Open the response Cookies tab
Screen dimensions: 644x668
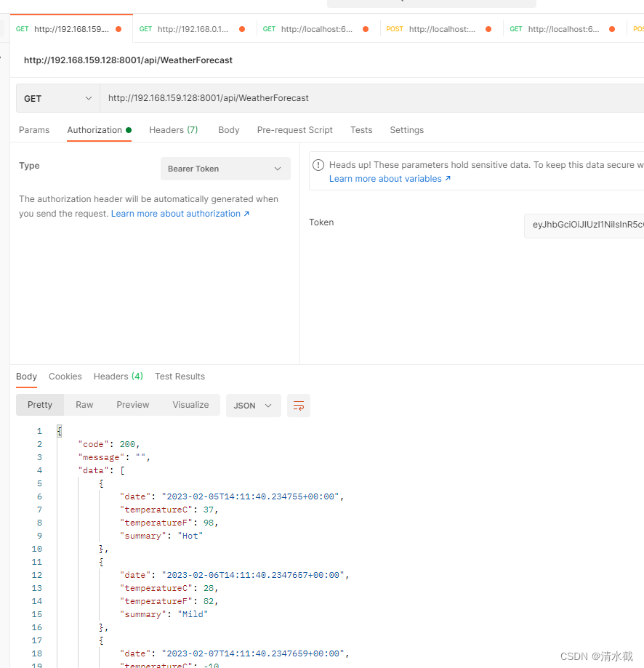[x=65, y=377]
